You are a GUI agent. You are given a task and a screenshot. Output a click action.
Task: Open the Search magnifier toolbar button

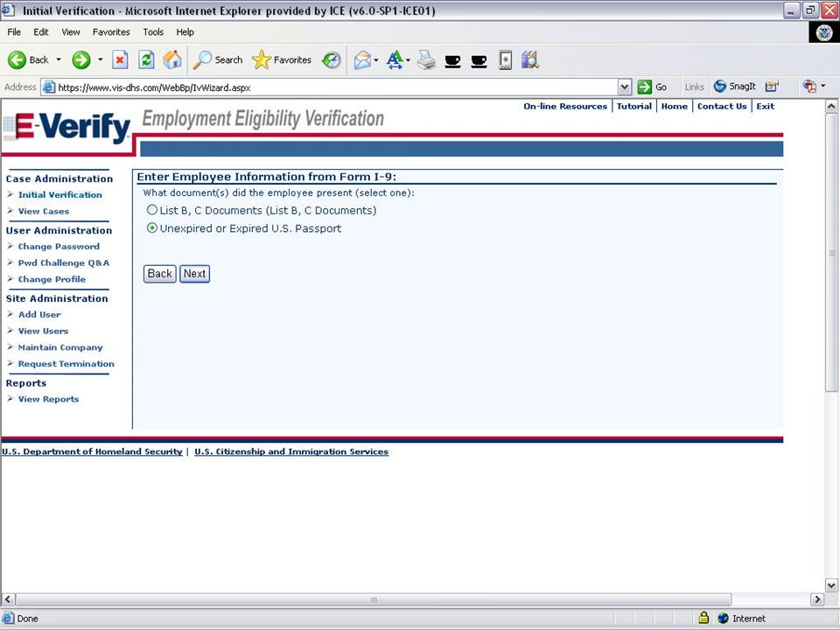click(218, 60)
